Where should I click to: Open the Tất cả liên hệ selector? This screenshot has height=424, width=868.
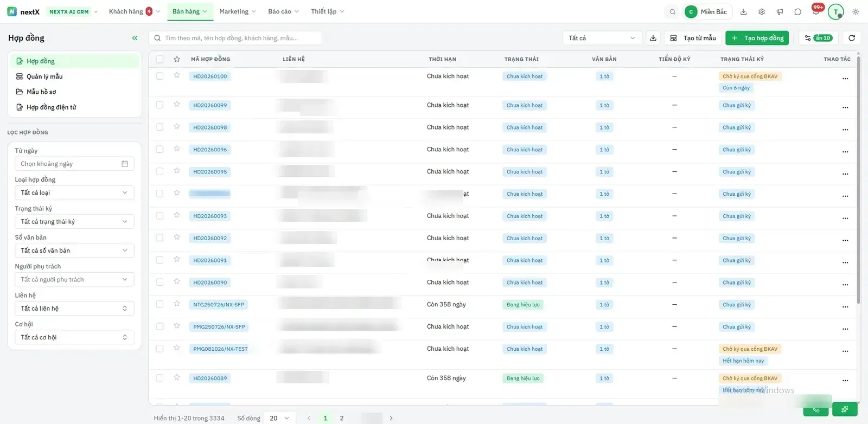tap(74, 309)
